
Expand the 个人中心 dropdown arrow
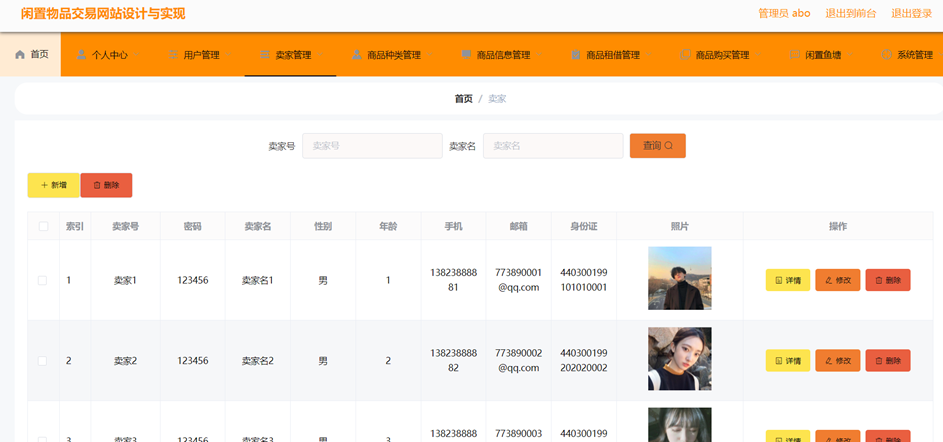click(137, 55)
